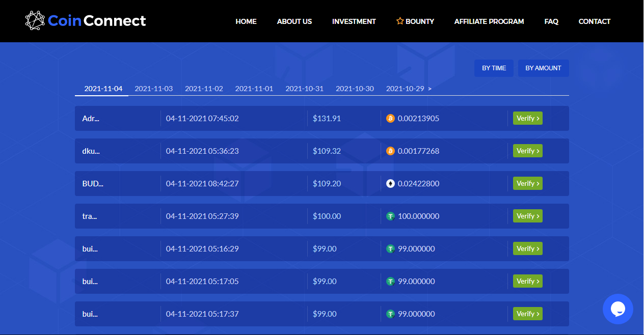This screenshot has width=644, height=335.
Task: Sort deposits By Amount
Action: point(544,68)
